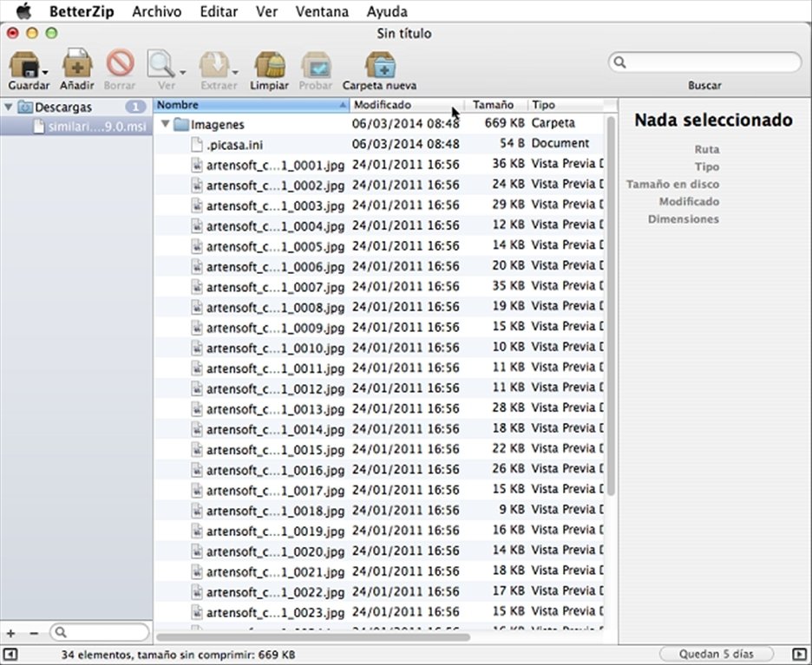
Task: Sort by Nombre column header
Action: click(252, 105)
